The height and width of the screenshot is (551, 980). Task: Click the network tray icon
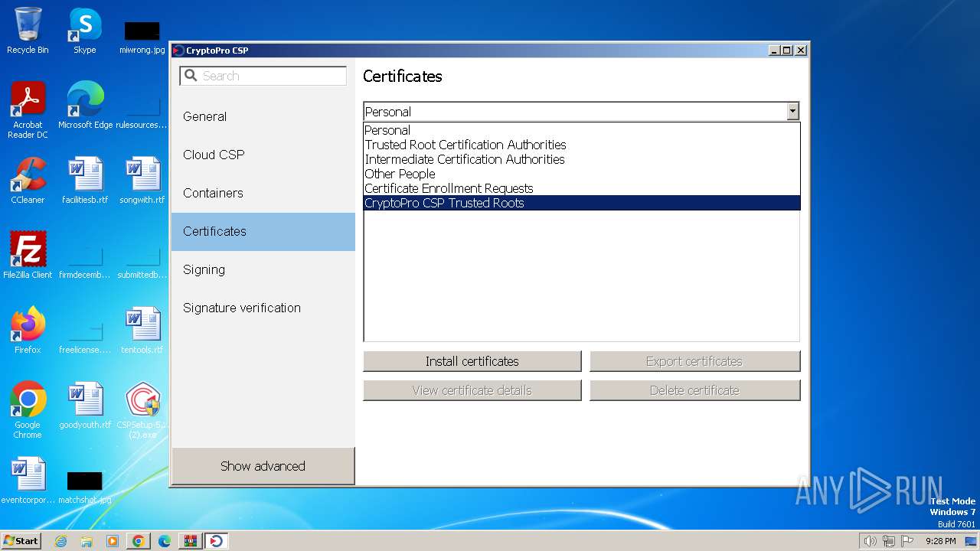(889, 541)
